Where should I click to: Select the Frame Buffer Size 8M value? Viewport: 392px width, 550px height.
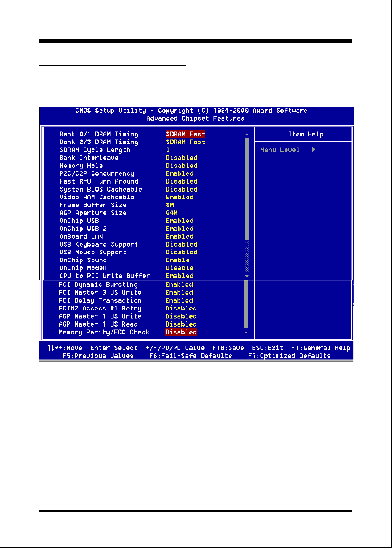click(170, 205)
